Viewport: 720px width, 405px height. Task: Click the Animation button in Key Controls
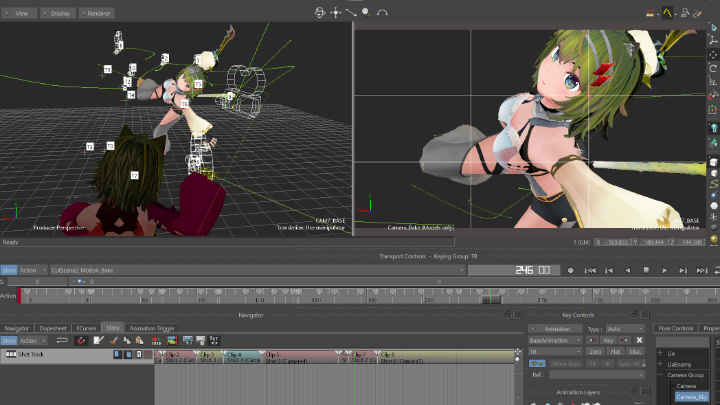555,329
